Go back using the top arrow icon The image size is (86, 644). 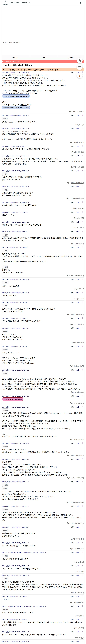[5, 2]
